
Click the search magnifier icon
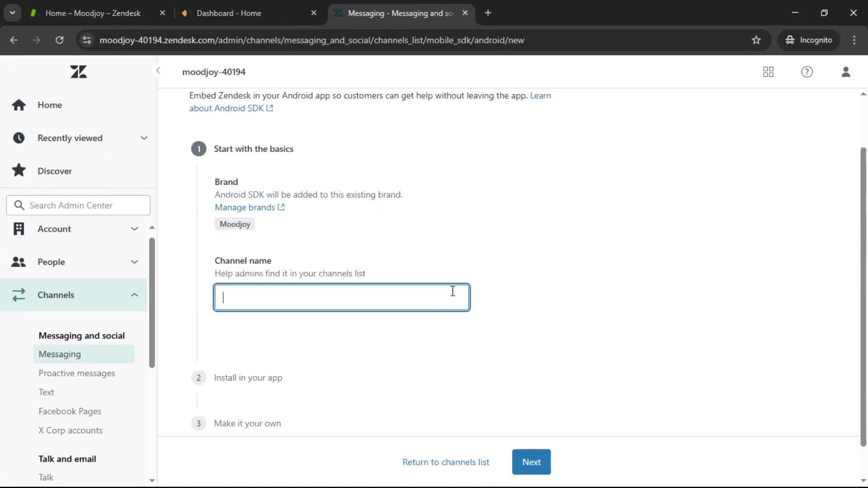(x=19, y=205)
